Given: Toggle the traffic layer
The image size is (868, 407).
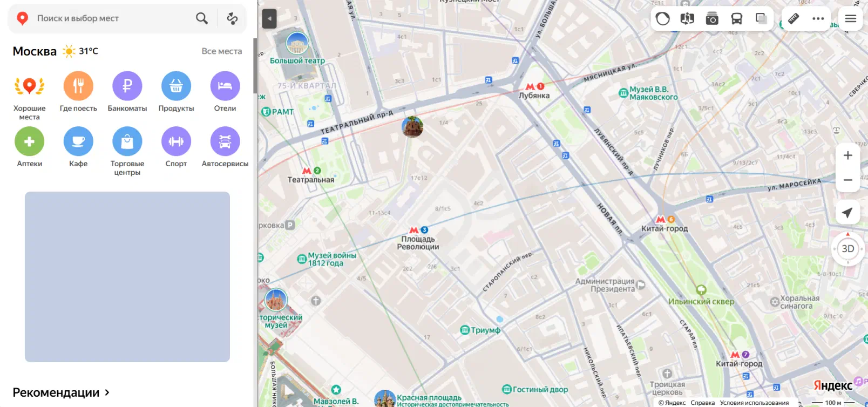Looking at the screenshot, I should click(663, 19).
